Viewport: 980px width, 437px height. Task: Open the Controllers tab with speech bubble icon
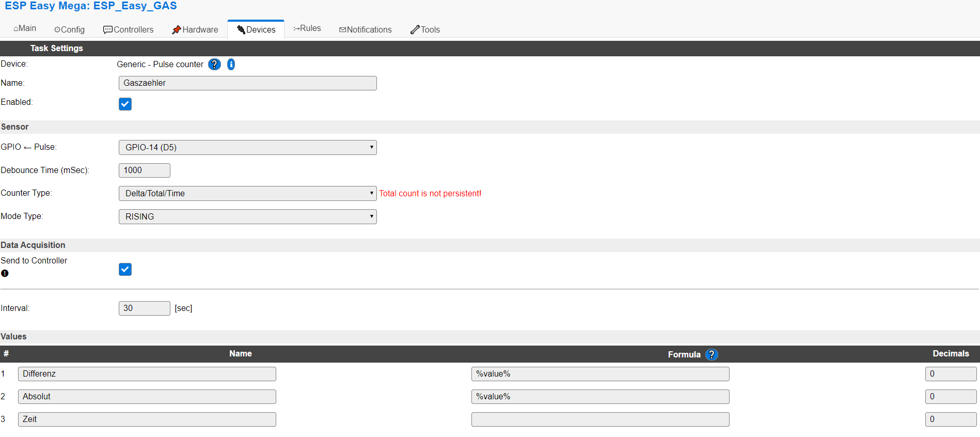pos(128,29)
